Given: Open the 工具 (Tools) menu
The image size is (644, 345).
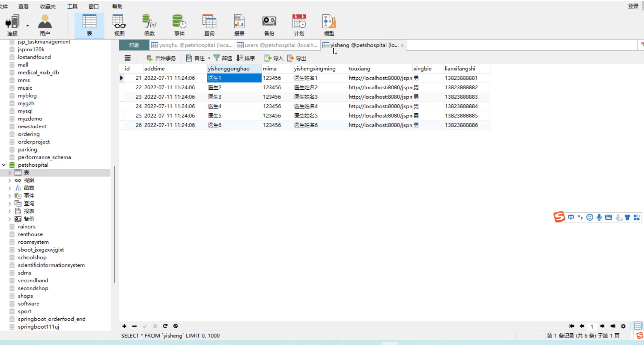Looking at the screenshot, I should click(x=72, y=7).
